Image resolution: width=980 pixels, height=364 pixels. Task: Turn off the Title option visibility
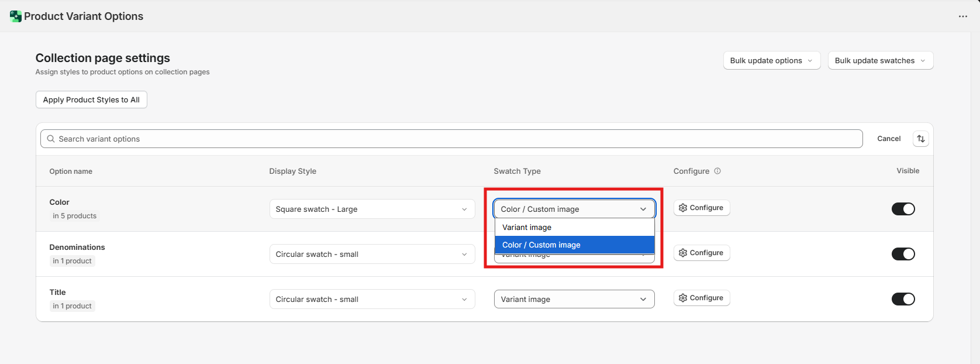point(903,299)
